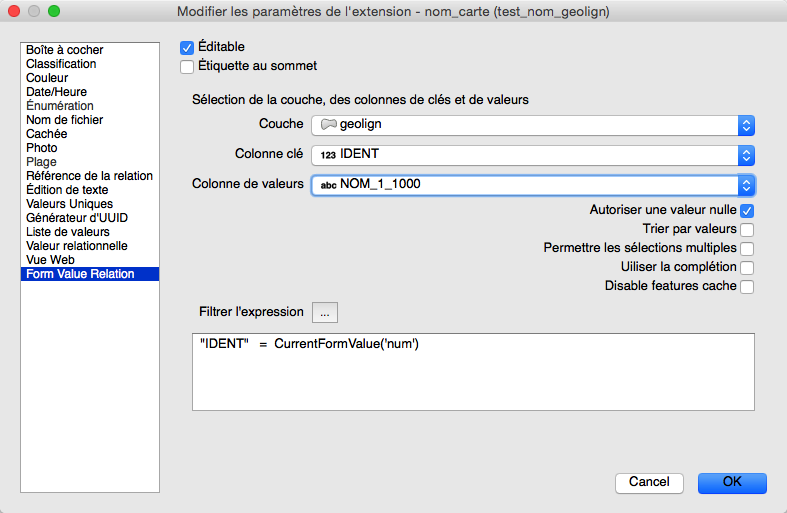Pick Valeur relationnelle from the list
Image resolution: width=787 pixels, height=513 pixels.
click(x=77, y=246)
